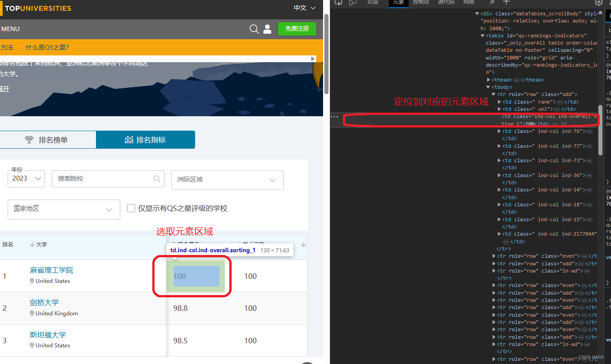
Task: Click the ellipsis badge in td class uni
Action: coord(556,109)
